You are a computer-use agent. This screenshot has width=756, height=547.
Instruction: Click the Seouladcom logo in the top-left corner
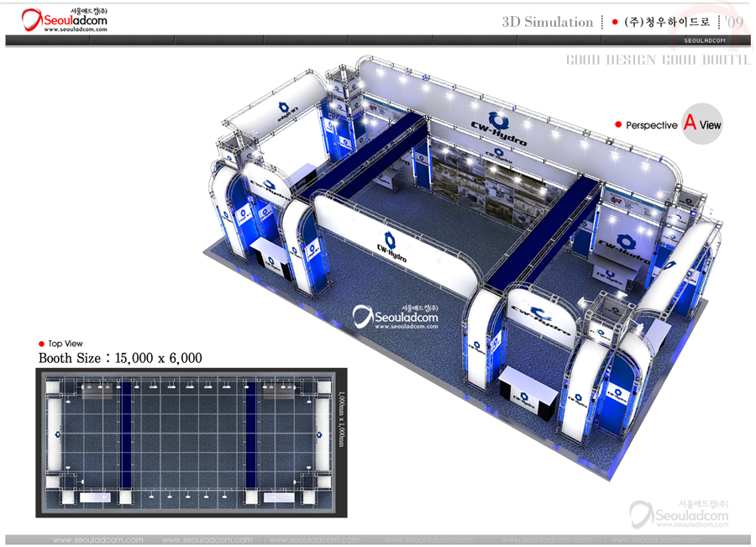click(x=64, y=17)
